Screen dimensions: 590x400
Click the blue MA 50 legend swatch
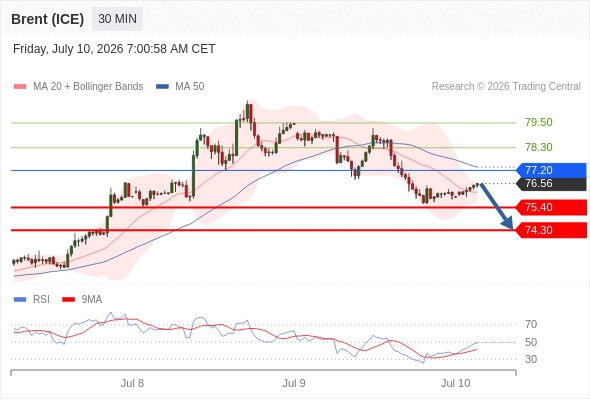coord(162,87)
